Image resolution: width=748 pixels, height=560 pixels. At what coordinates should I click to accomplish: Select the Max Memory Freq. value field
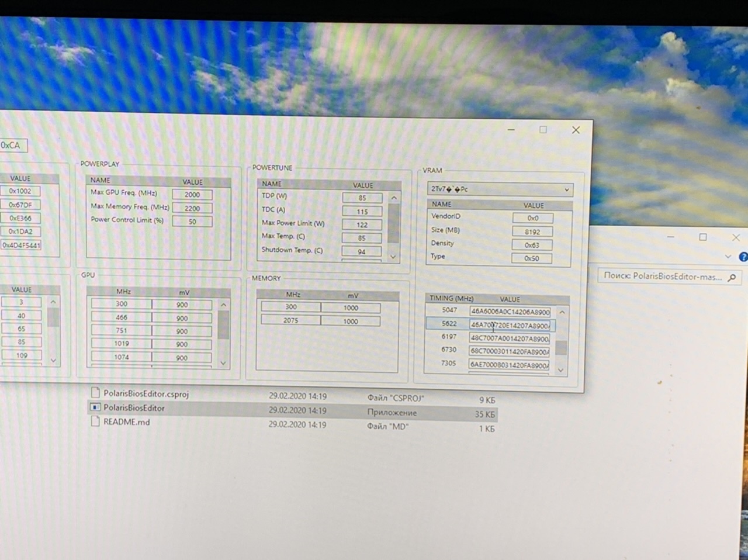(x=192, y=208)
